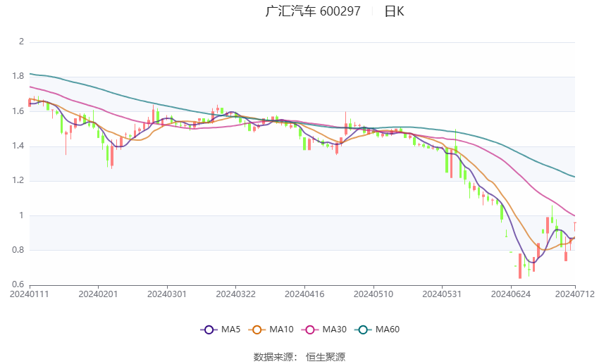Image resolution: width=599 pixels, height=364 pixels.
Task: Disable the MA60 series via its label
Action: 388,330
